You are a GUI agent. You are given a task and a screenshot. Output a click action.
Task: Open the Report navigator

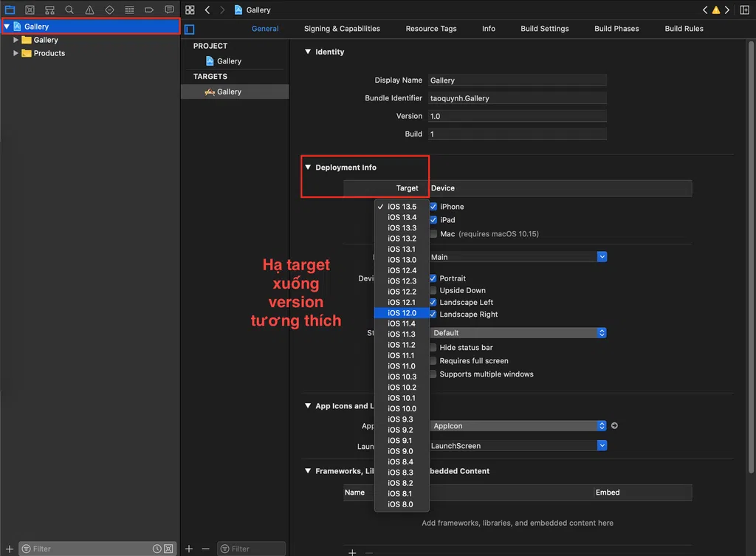[169, 10]
